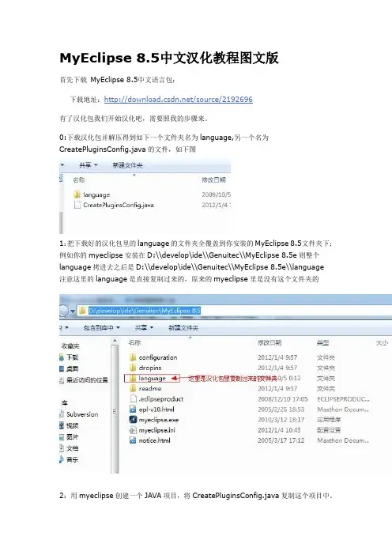
Task: Click date "2005/2/25 18:53"
Action: click(x=281, y=410)
